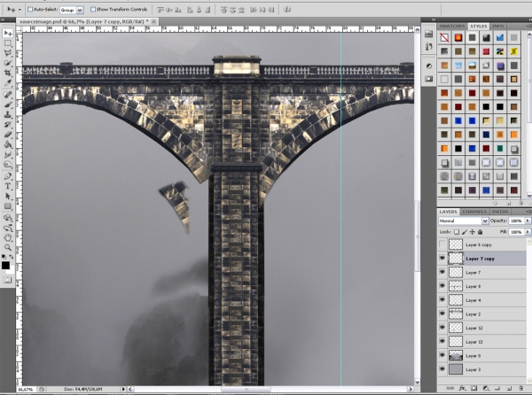Select Layer 3 thumbnail
This screenshot has height=395, width=532.
(456, 369)
